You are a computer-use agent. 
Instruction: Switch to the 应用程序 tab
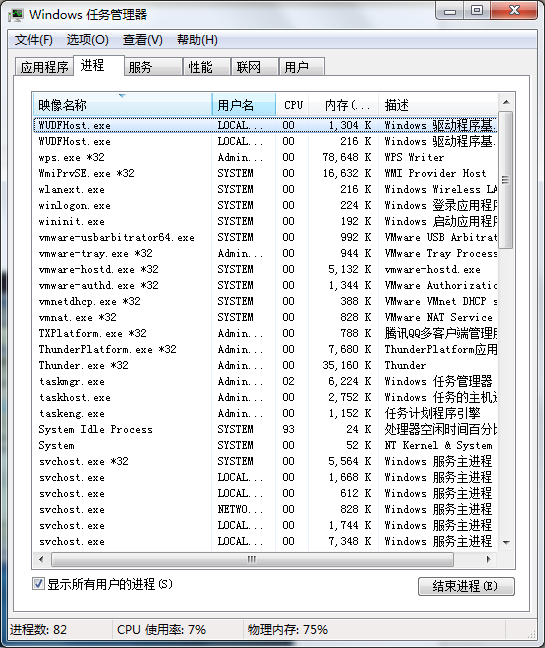[44, 67]
